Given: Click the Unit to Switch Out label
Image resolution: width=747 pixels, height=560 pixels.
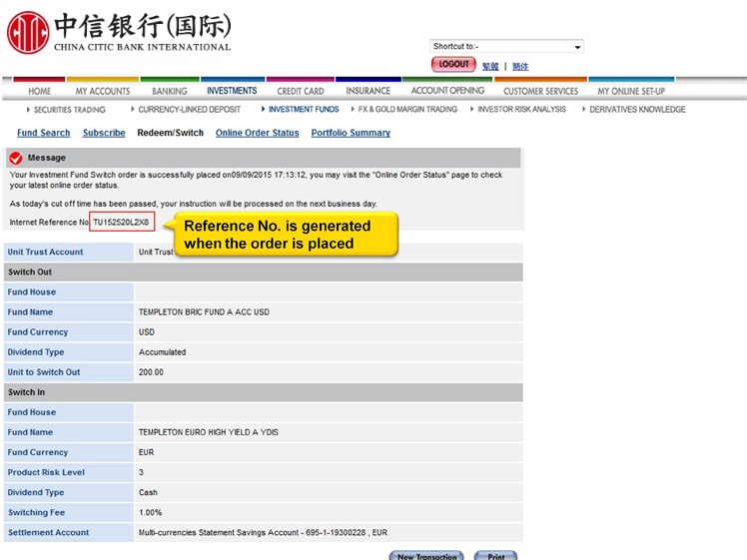Looking at the screenshot, I should [44, 372].
